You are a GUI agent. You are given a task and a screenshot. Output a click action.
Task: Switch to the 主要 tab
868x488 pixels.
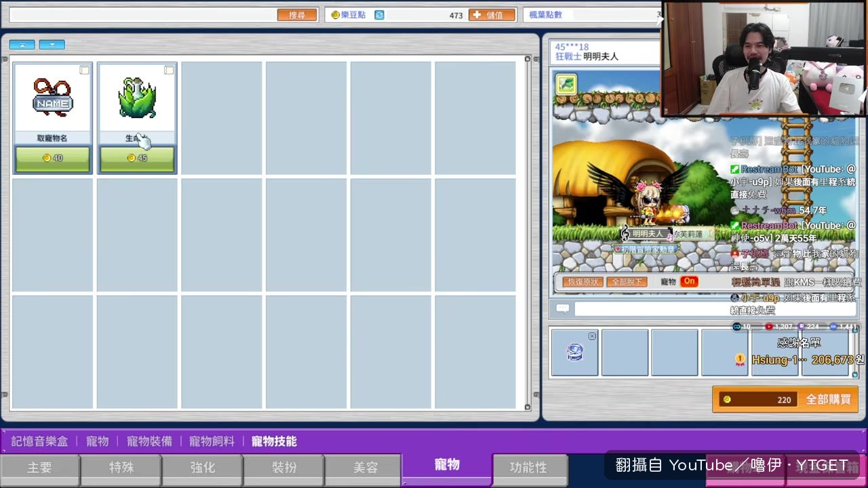40,468
